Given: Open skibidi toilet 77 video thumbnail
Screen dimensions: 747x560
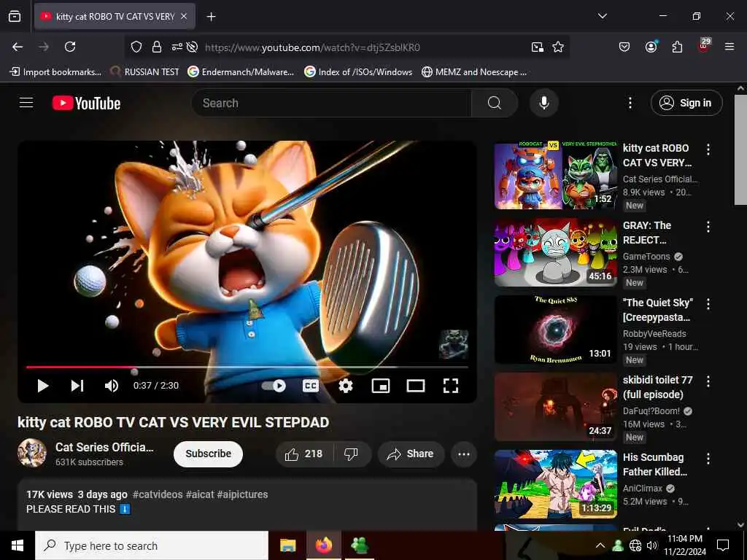Looking at the screenshot, I should pos(555,407).
